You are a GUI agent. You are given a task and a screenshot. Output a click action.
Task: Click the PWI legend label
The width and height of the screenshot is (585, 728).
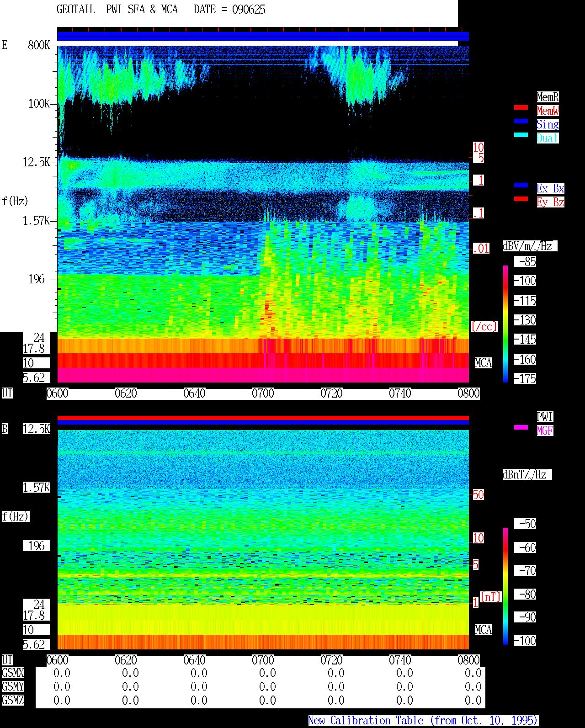point(545,417)
